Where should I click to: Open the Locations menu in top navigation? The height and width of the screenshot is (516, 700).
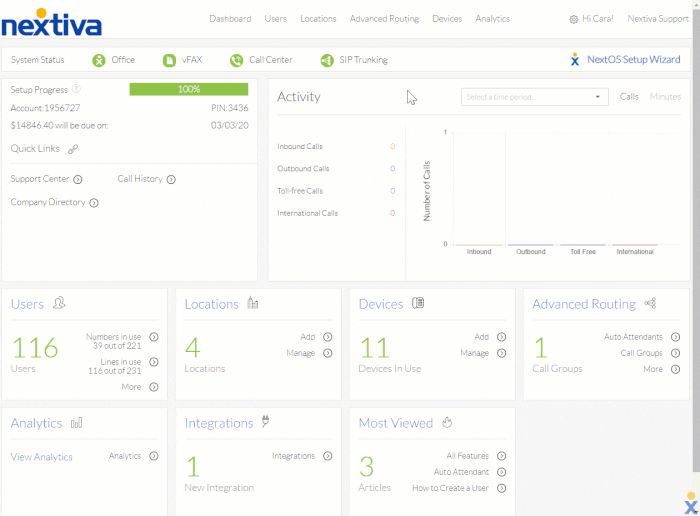click(x=318, y=19)
